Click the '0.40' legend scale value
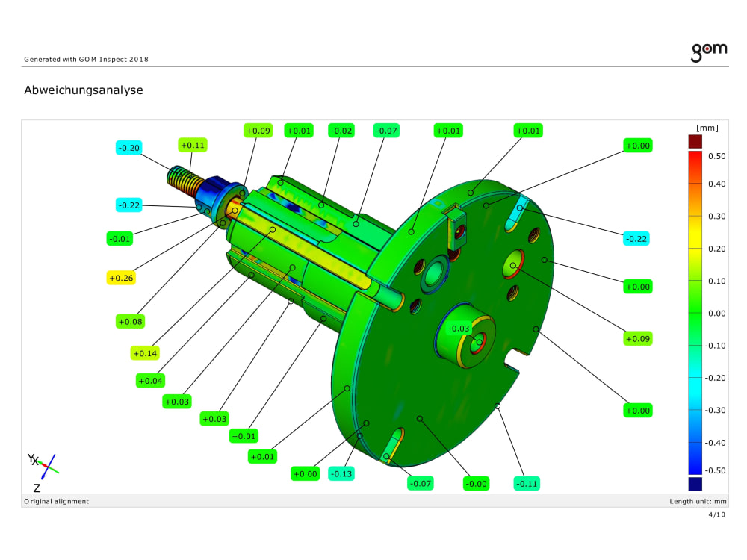This screenshot has width=747, height=560. pyautogui.click(x=716, y=184)
